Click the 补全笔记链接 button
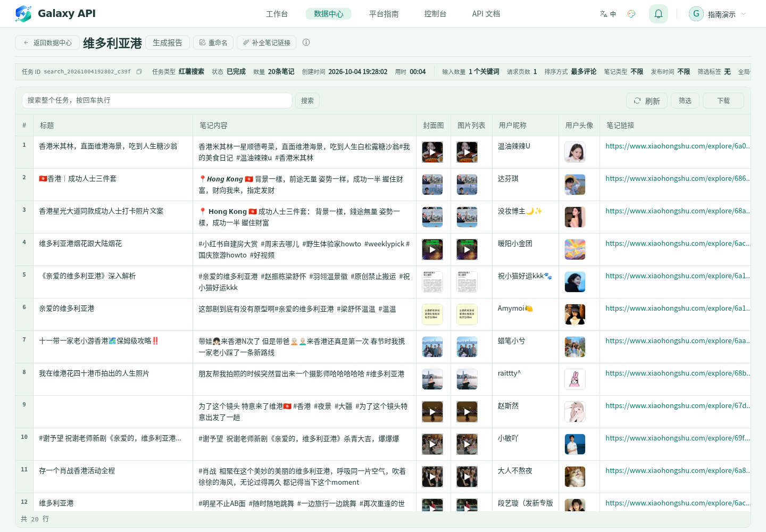Screen dimensions: 766x532 (x=267, y=43)
